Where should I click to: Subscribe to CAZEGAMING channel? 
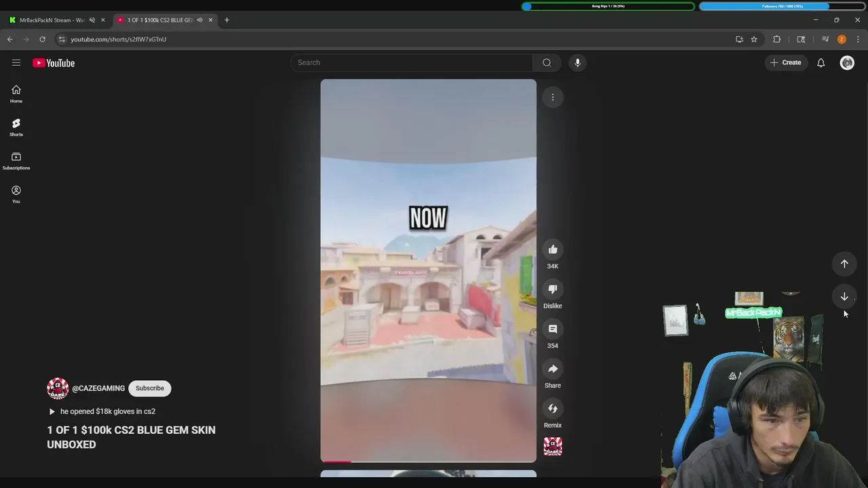click(150, 388)
